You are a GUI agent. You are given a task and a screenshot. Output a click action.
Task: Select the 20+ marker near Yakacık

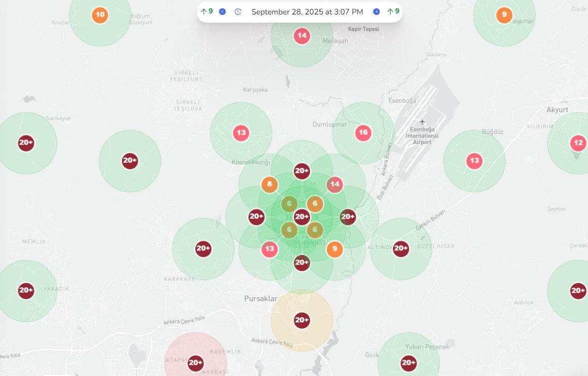pyautogui.click(x=26, y=291)
